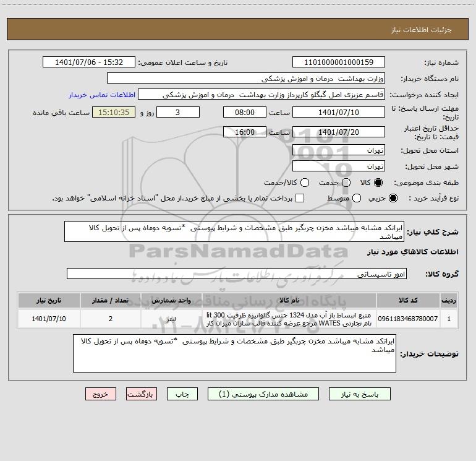Click the خروج exit button

[x=101, y=394]
